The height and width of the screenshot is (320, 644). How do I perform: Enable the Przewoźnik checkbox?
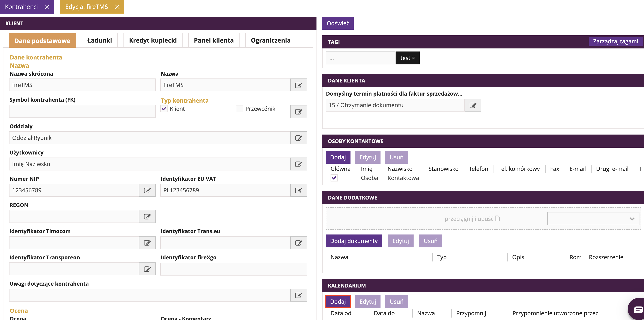pyautogui.click(x=239, y=109)
